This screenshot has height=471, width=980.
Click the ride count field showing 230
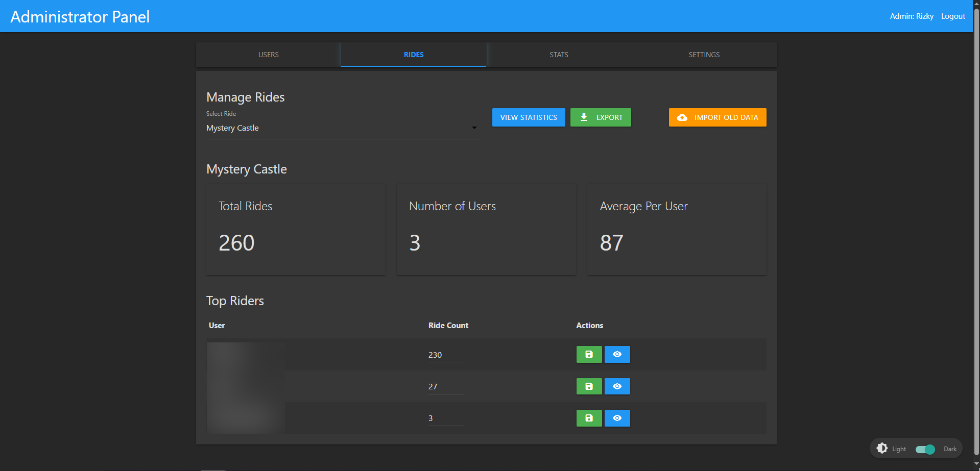pos(445,355)
